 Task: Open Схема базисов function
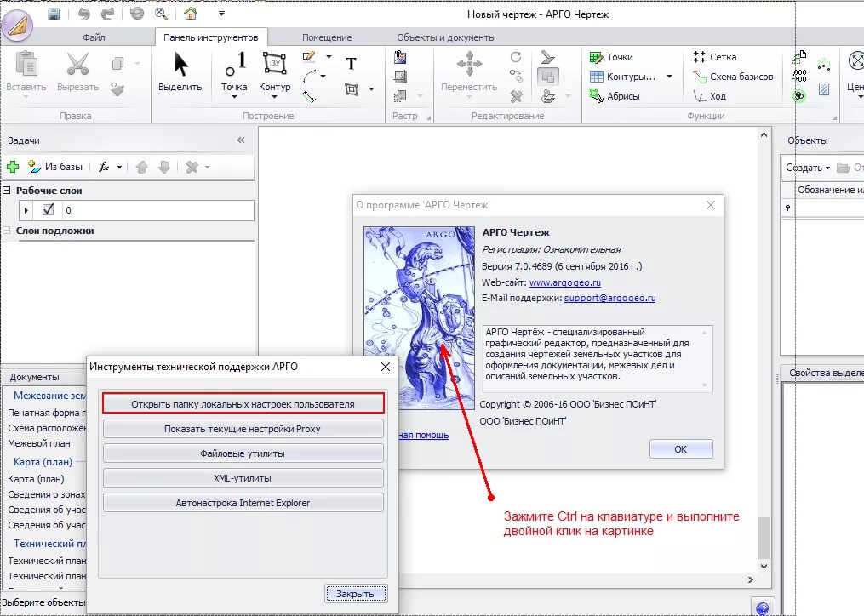[733, 77]
